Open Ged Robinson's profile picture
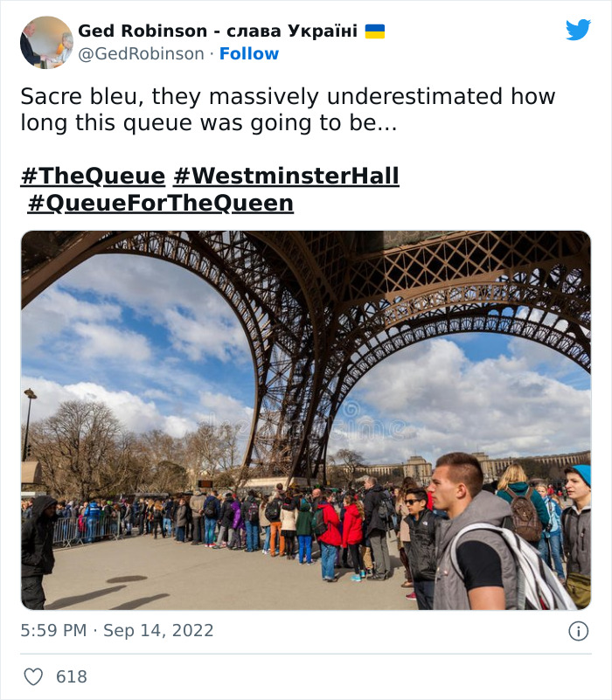 click(x=46, y=42)
